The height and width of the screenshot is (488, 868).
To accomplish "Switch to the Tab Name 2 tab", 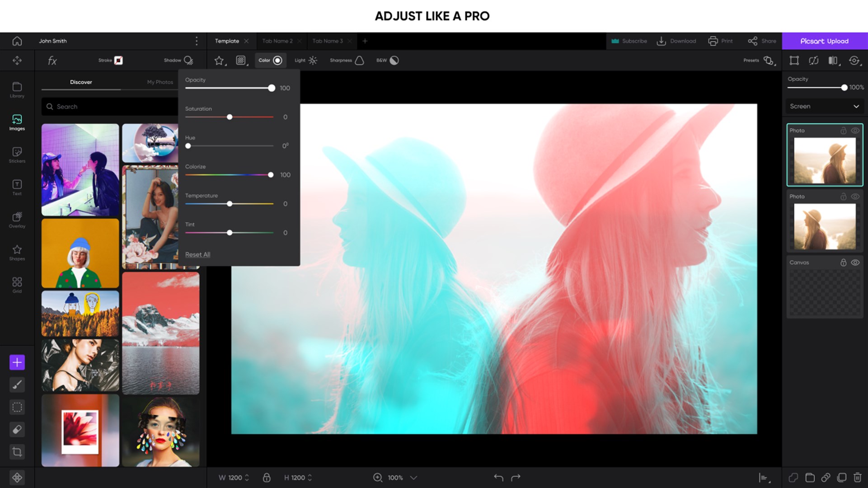I will tap(277, 41).
